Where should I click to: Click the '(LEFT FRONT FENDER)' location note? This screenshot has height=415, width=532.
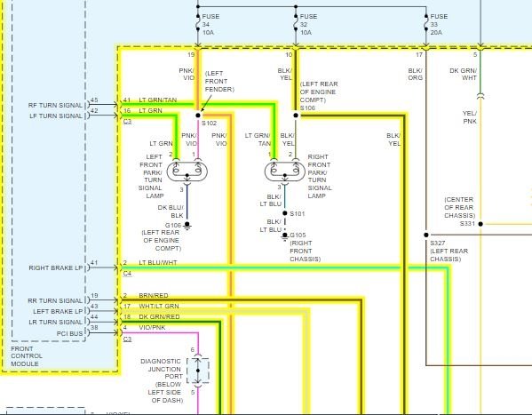[x=219, y=81]
